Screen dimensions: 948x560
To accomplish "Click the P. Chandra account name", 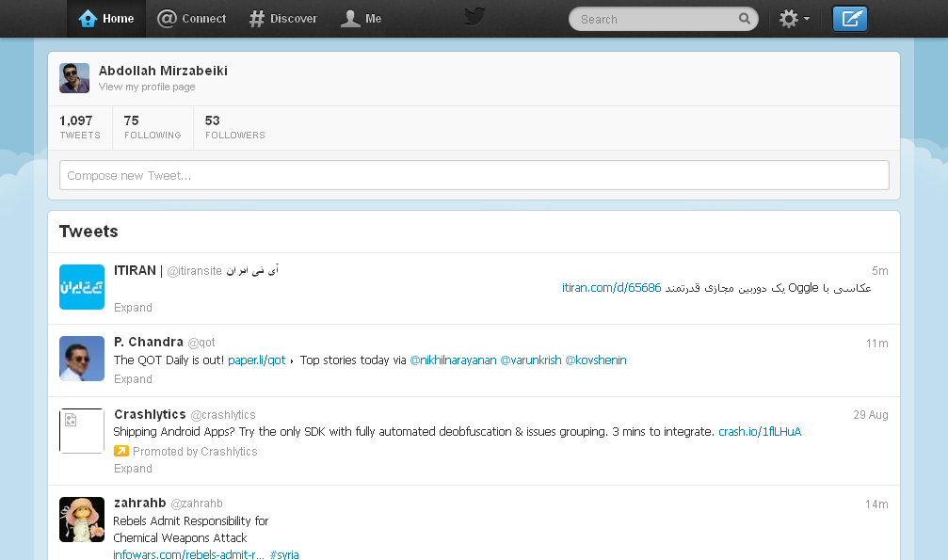I will [x=148, y=343].
